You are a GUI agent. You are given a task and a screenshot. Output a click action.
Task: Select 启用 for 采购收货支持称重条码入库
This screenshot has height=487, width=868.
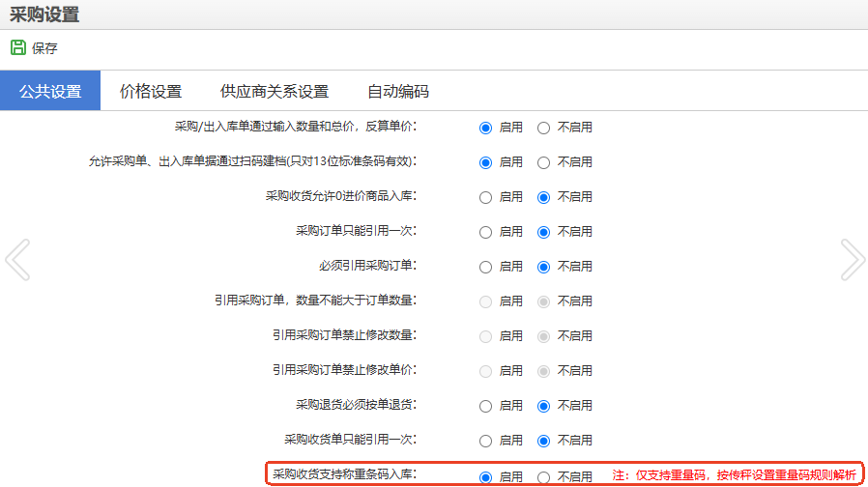(x=486, y=476)
